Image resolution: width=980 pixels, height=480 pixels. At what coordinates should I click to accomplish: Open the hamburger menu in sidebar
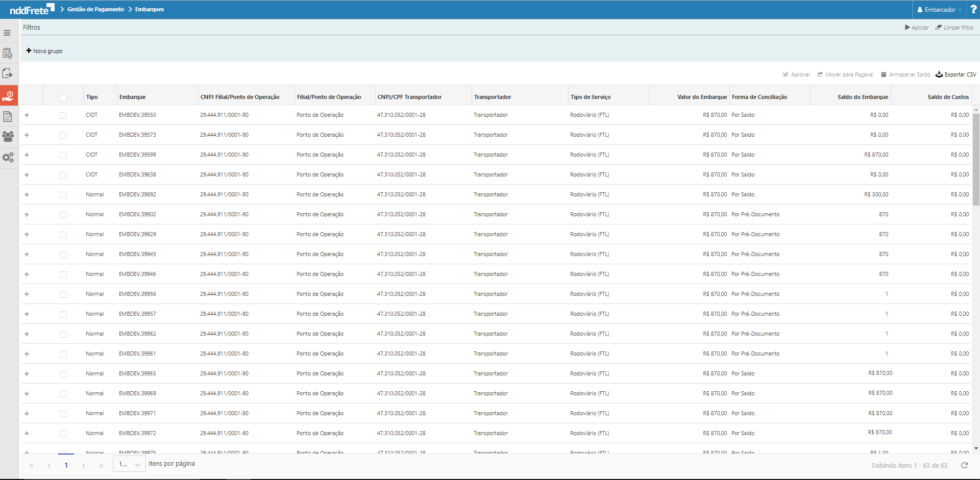(7, 33)
